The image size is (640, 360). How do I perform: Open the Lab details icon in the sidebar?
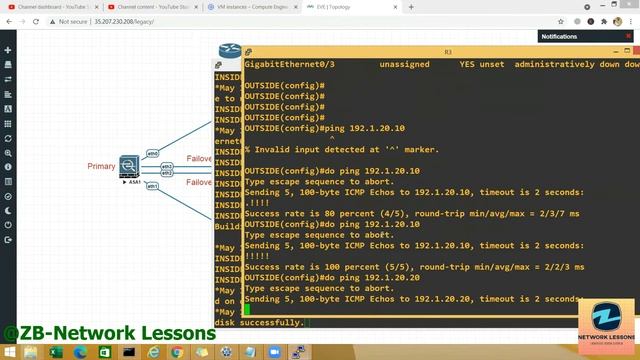(8, 182)
